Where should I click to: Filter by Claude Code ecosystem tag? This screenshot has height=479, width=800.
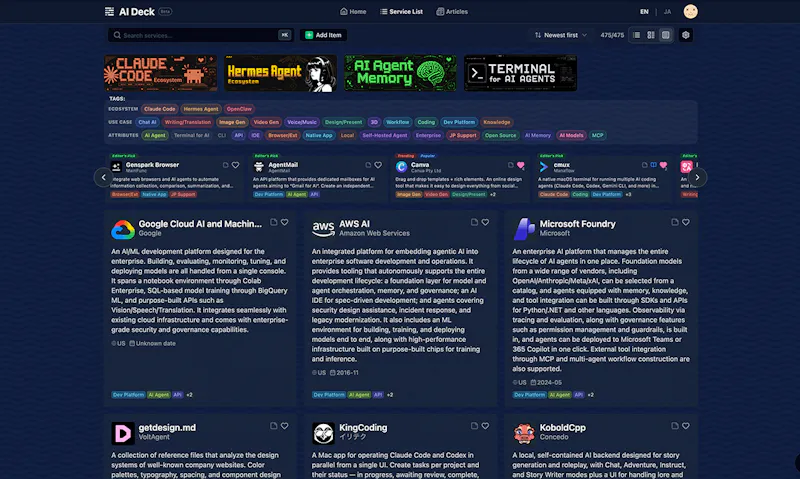point(159,109)
